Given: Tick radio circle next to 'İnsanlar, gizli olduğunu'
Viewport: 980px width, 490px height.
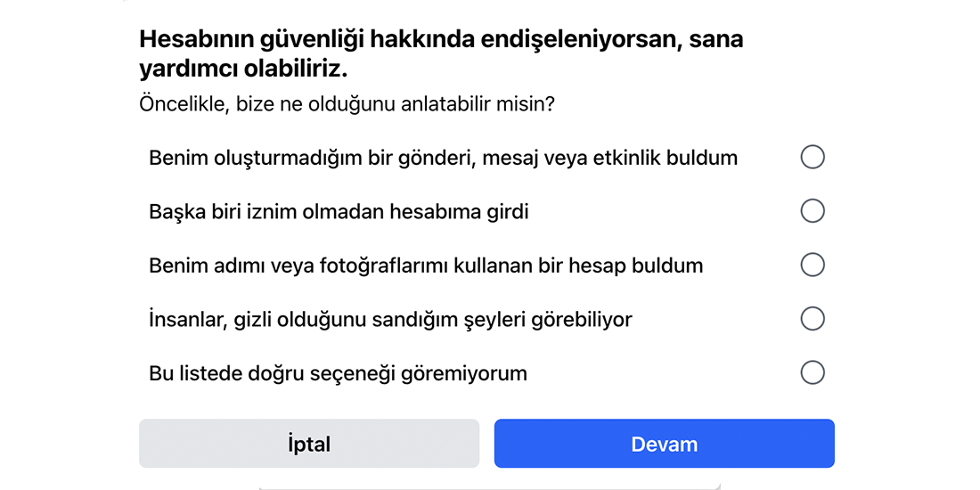Looking at the screenshot, I should point(813,319).
